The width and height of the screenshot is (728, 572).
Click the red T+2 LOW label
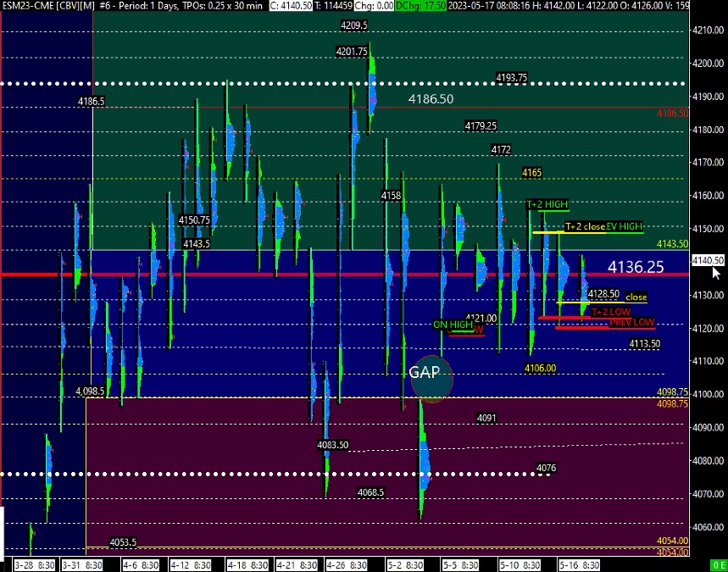pos(611,312)
